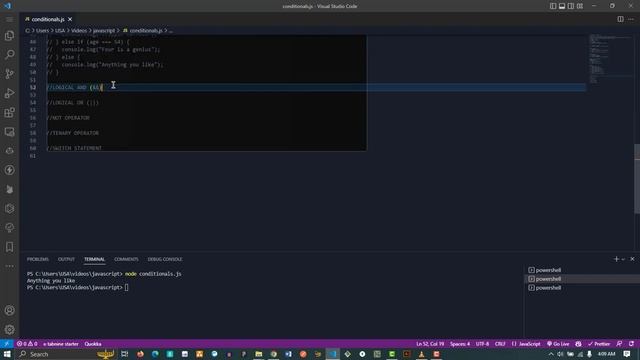640x360 pixels.
Task: Toggle the bottom panel visibility
Action: click(562, 6)
